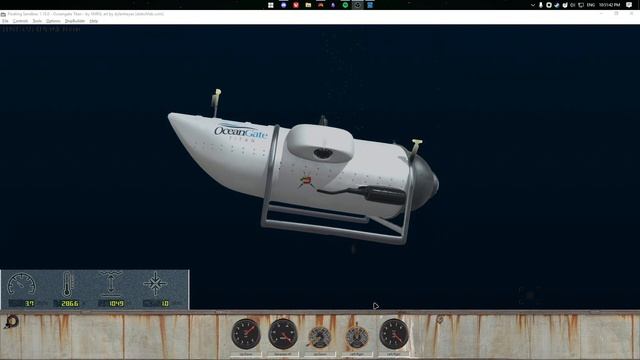Open the notification center icon

[x=629, y=5]
